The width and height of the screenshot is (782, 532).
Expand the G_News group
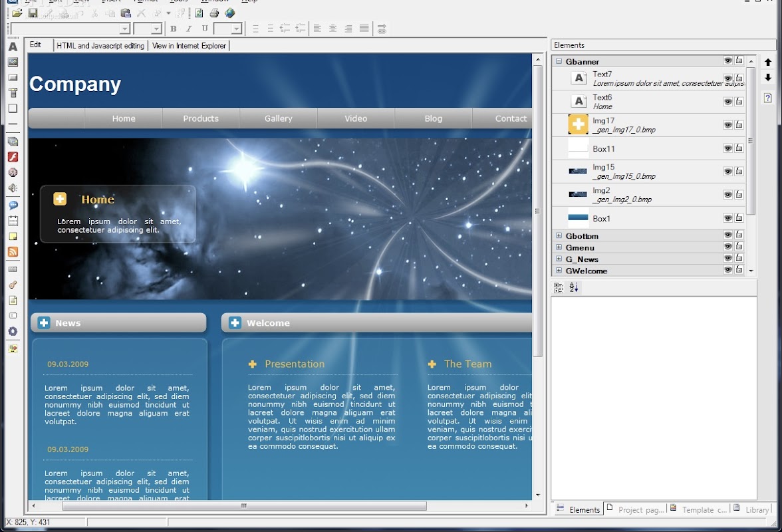559,259
